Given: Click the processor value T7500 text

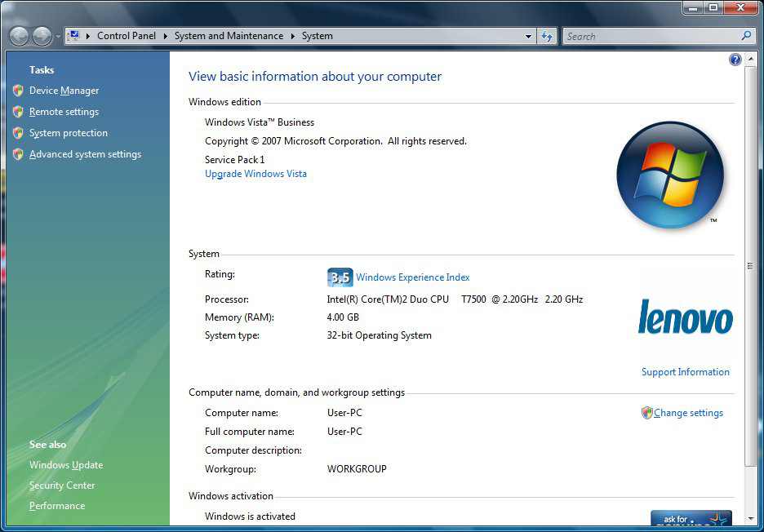Looking at the screenshot, I should point(473,299).
